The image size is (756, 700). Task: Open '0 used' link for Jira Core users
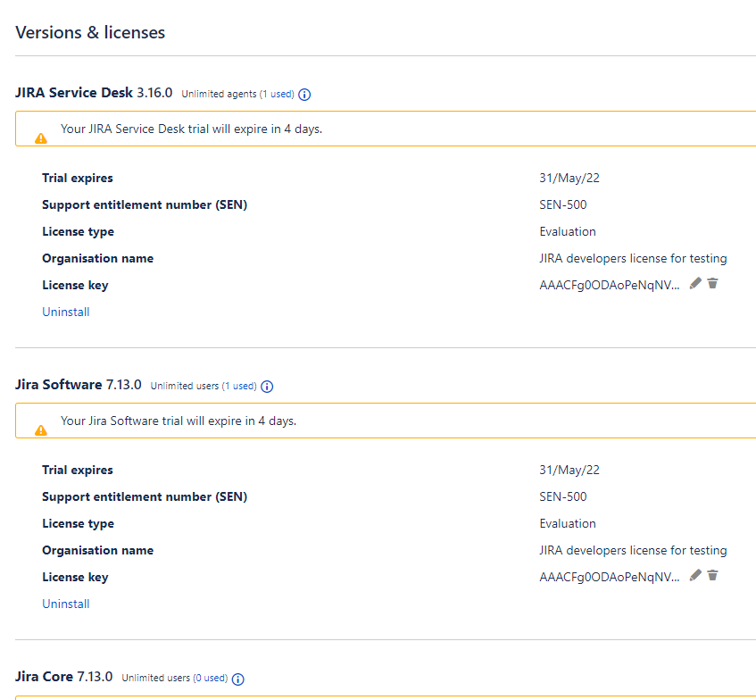[211, 678]
